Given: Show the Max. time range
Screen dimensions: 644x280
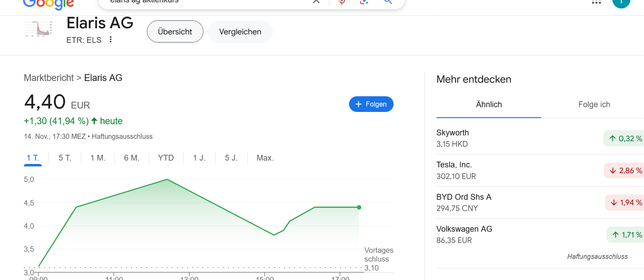Looking at the screenshot, I should 265,158.
